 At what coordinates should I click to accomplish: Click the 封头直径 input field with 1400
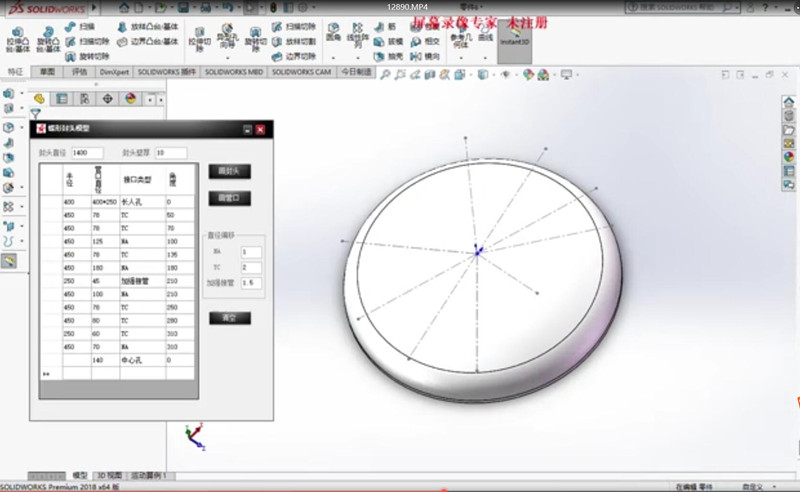[x=87, y=153]
